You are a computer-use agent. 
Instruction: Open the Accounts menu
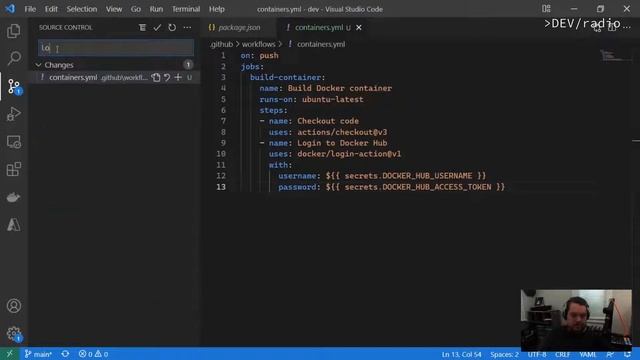point(13,306)
